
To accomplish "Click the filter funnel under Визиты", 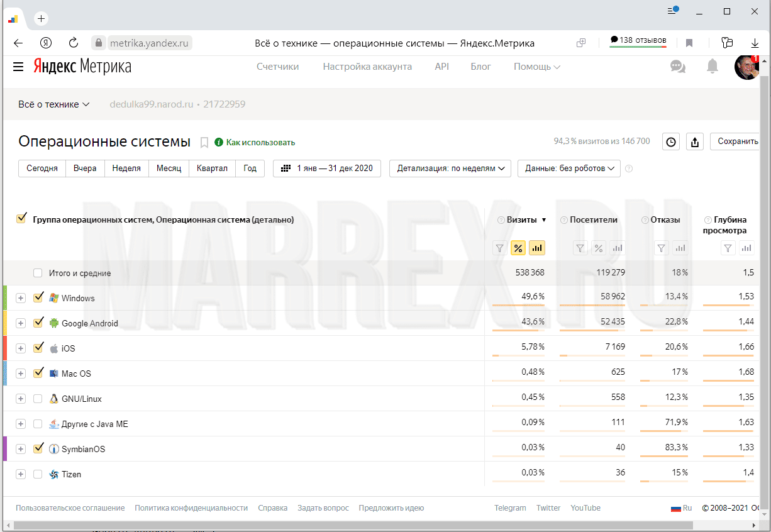I will pos(499,248).
